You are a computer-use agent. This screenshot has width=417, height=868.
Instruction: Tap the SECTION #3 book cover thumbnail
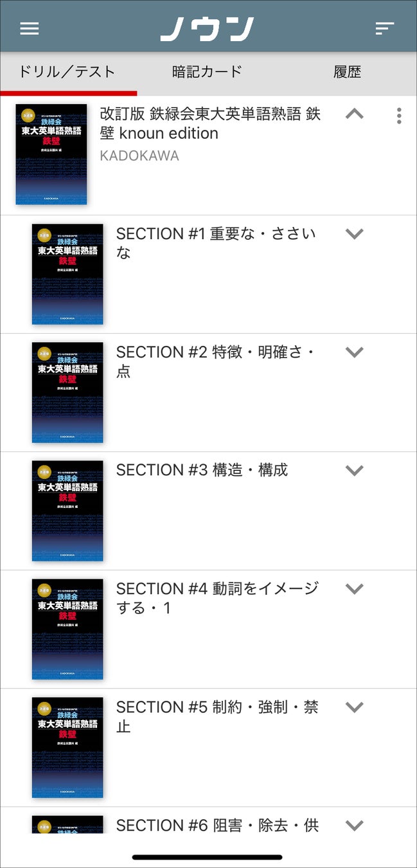(x=67, y=511)
